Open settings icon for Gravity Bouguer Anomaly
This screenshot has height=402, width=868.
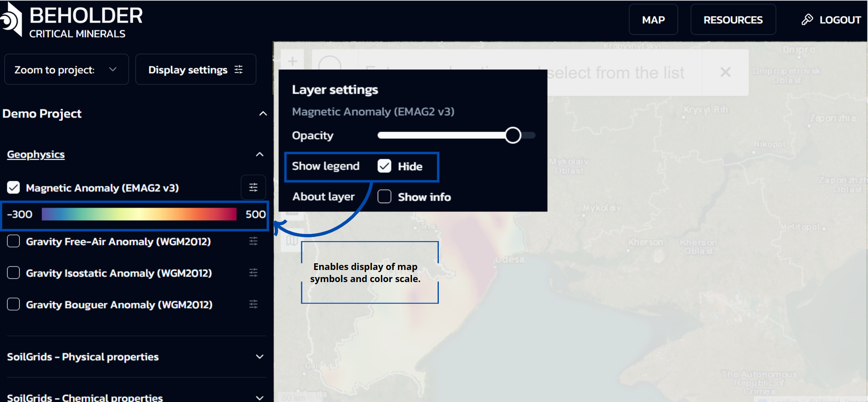click(x=253, y=304)
